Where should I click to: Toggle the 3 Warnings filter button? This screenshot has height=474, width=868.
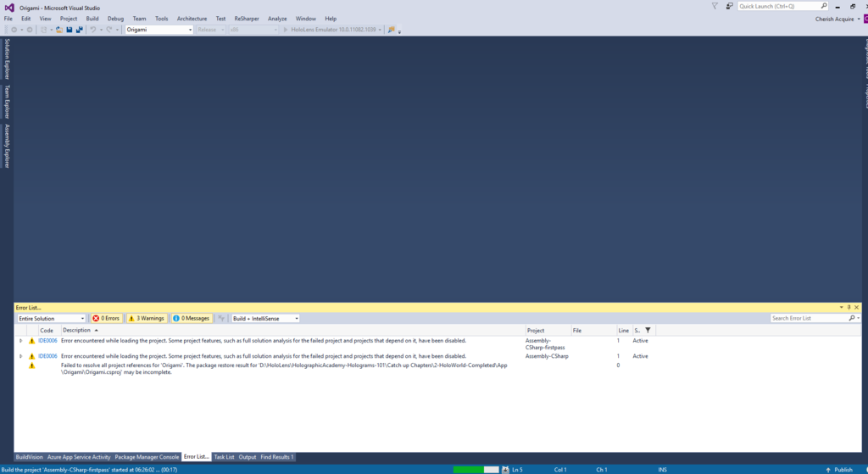pyautogui.click(x=146, y=318)
